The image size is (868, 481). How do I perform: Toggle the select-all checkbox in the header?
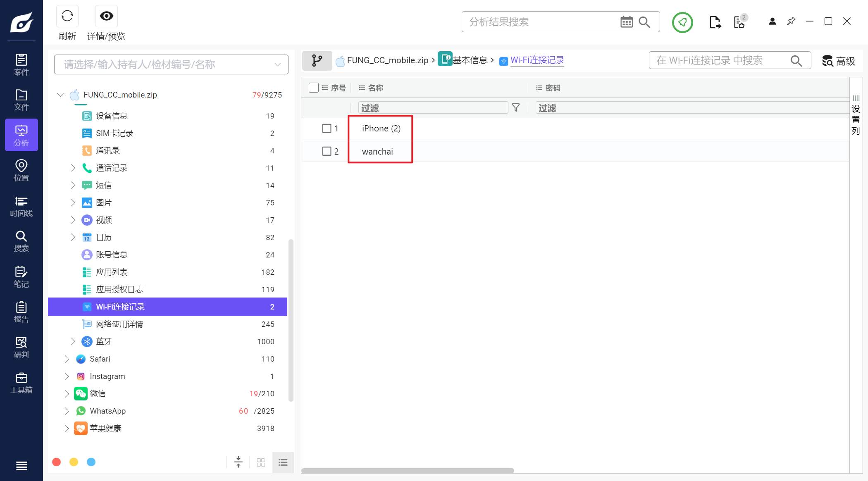314,88
